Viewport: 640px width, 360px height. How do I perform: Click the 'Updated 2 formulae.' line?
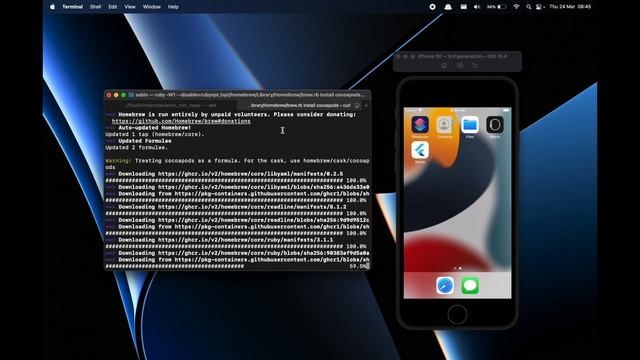click(x=136, y=147)
